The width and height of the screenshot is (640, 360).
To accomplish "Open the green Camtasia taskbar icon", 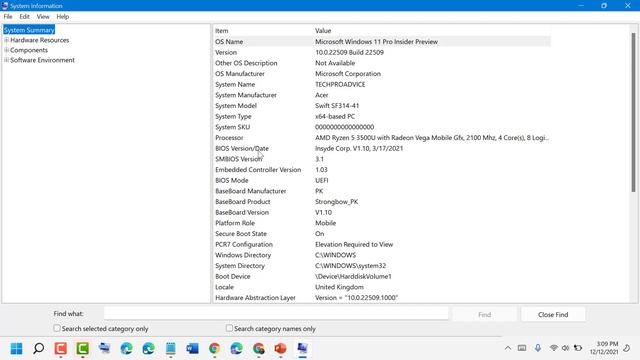I will click(82, 349).
